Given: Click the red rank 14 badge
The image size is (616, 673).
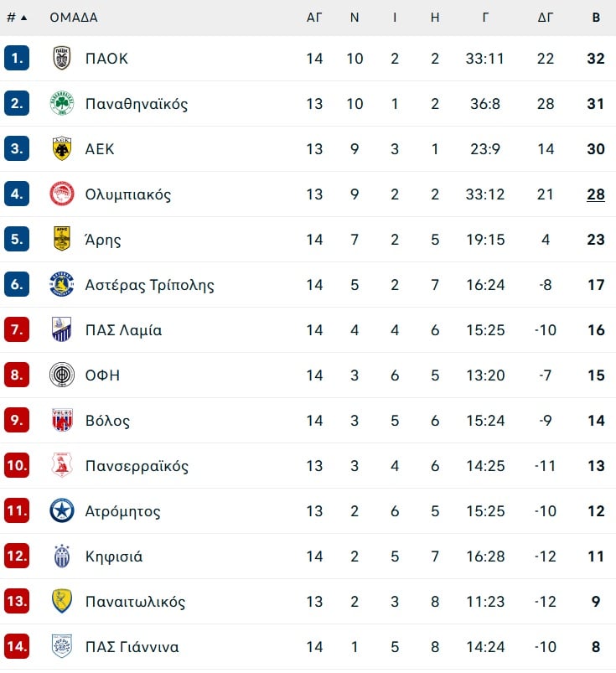Looking at the screenshot, I should 17,646.
